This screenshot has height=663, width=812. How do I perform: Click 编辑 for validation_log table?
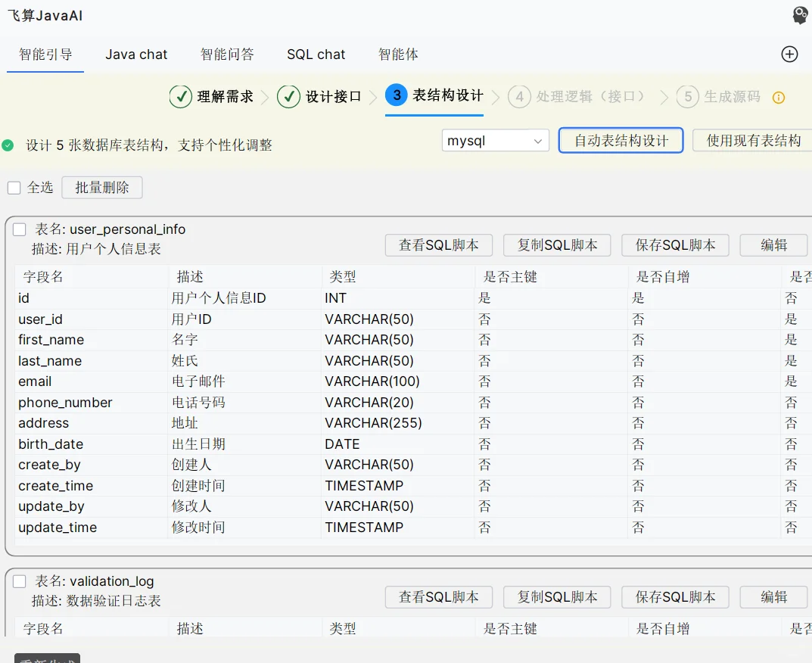tap(773, 597)
